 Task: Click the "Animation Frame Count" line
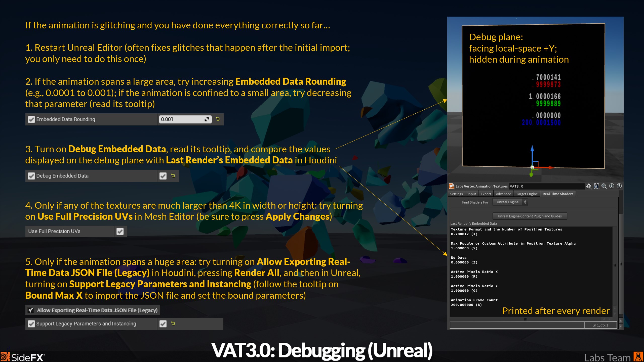tap(474, 300)
